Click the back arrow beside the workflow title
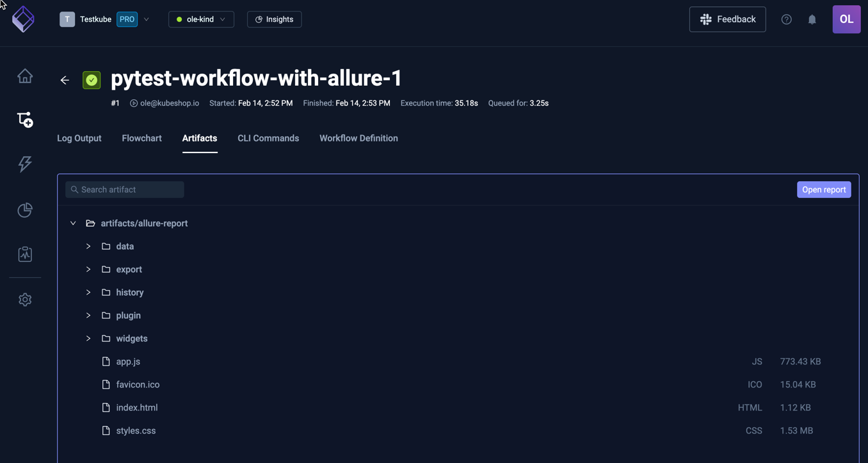 point(65,80)
